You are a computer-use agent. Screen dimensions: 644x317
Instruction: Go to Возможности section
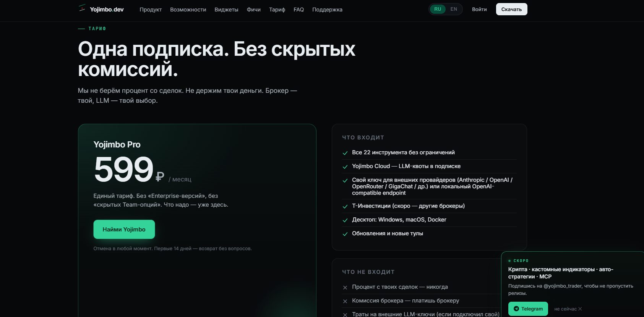coord(188,10)
